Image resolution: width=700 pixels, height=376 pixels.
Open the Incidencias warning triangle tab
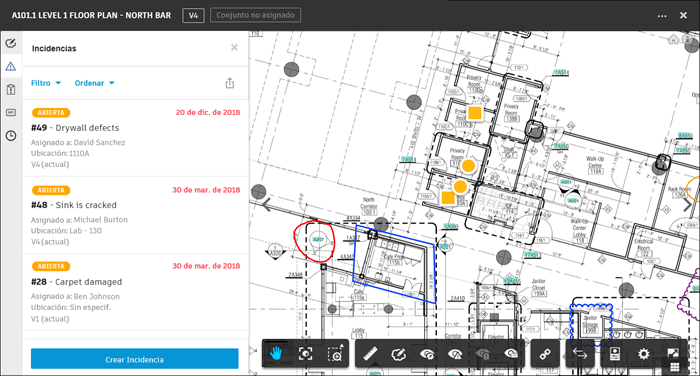click(x=11, y=67)
